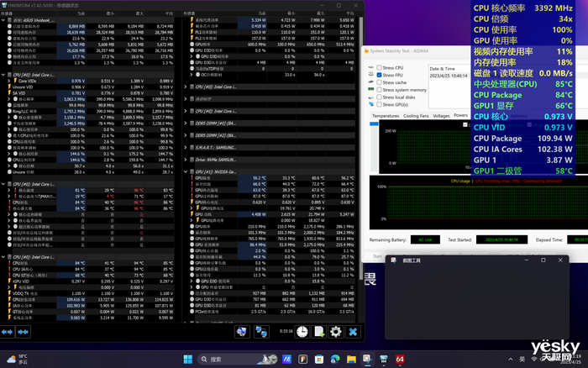The image size is (588, 368).
Task: Start HWiNFO logging with sheet-plus icon
Action: click(319, 332)
